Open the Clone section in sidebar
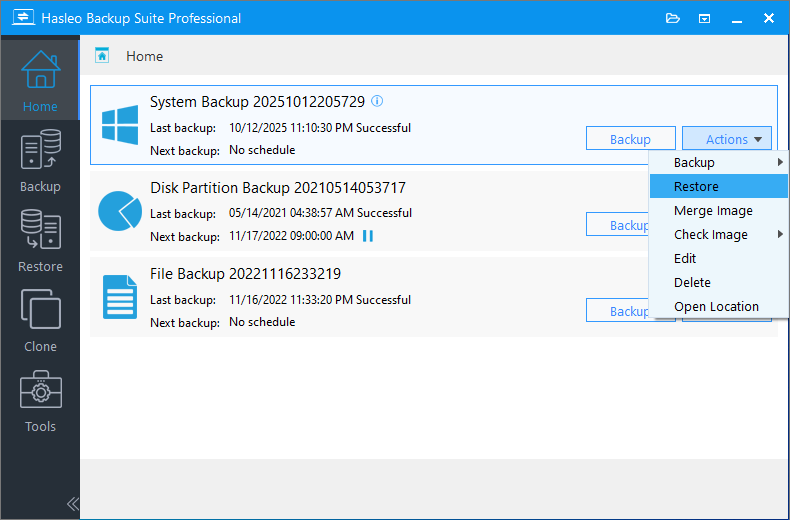Screen dimensions: 790x520 tap(40, 321)
